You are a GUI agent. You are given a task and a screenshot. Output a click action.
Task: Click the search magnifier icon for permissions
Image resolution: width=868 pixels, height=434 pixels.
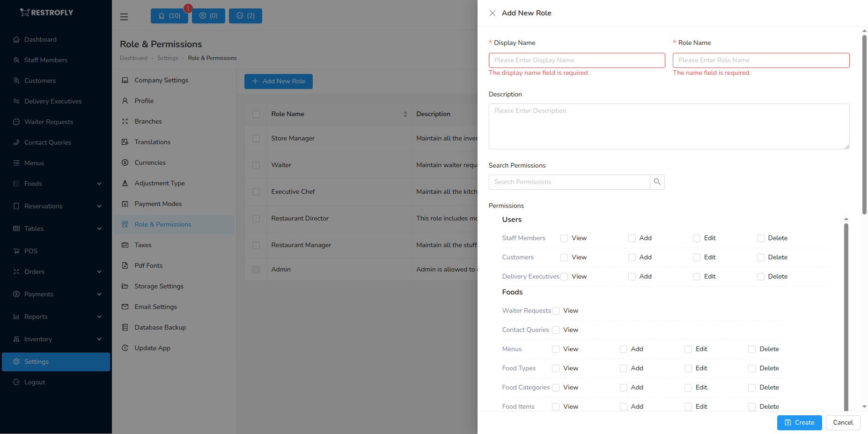(x=657, y=182)
